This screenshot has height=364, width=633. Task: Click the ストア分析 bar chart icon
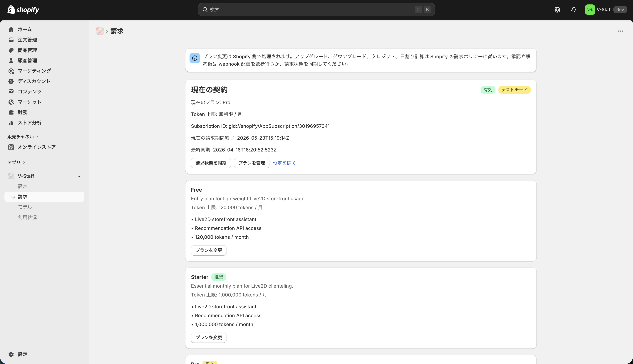coord(11,123)
